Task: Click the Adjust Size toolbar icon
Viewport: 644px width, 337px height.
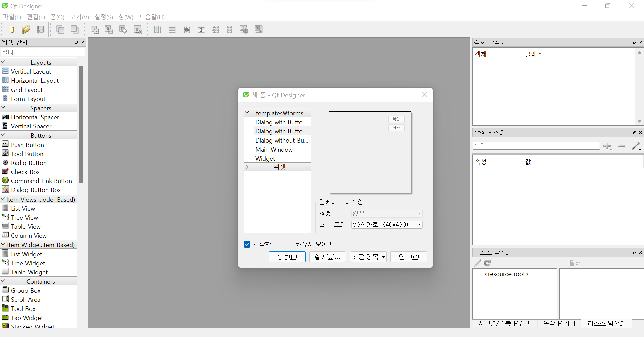Action: click(259, 30)
